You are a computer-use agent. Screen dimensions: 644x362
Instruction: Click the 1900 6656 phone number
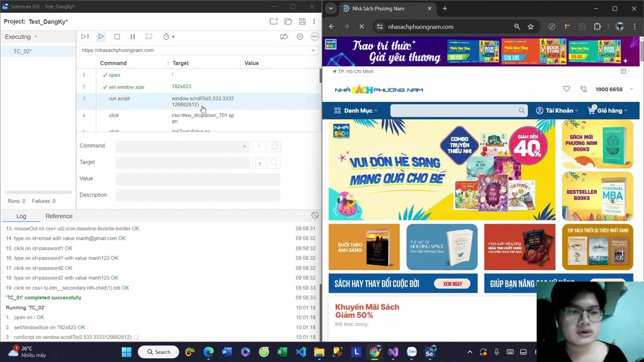(609, 89)
